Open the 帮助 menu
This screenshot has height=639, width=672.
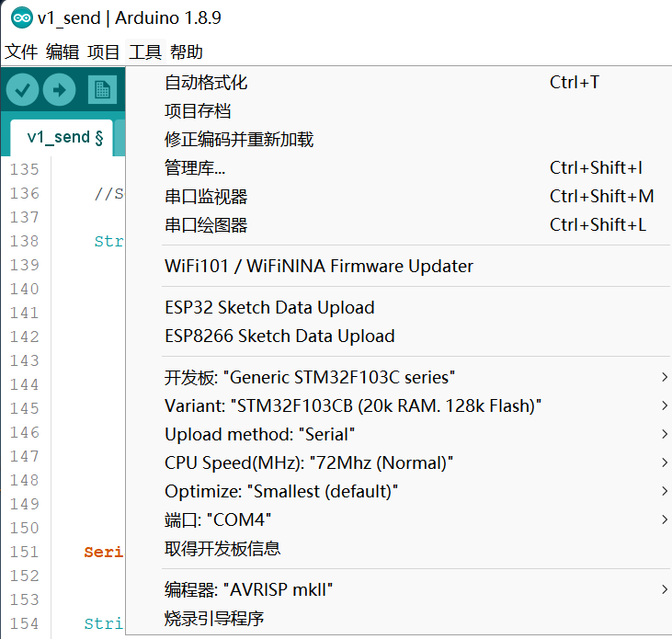click(187, 52)
